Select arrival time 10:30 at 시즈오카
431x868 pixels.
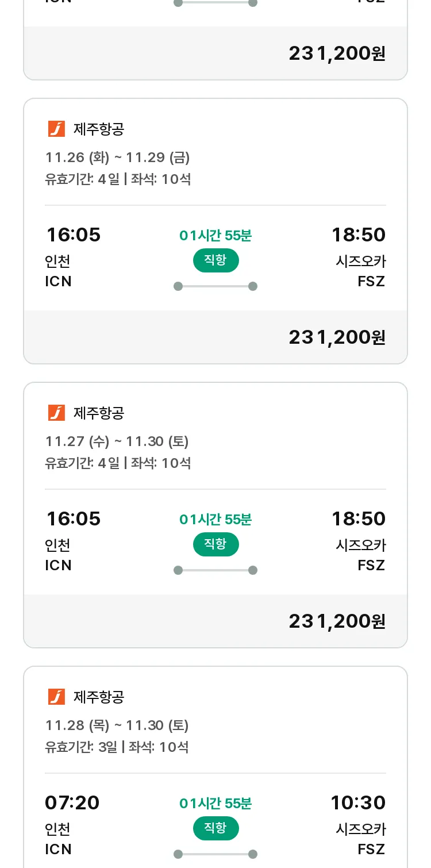pos(358,802)
